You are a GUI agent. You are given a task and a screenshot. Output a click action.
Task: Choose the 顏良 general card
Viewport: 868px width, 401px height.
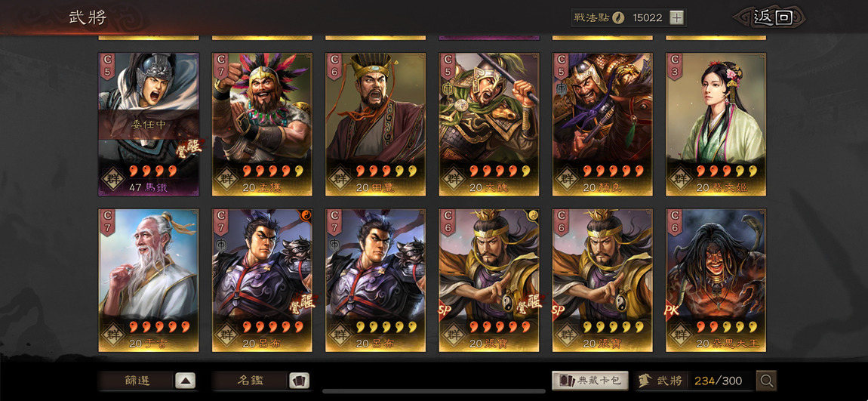click(x=602, y=125)
